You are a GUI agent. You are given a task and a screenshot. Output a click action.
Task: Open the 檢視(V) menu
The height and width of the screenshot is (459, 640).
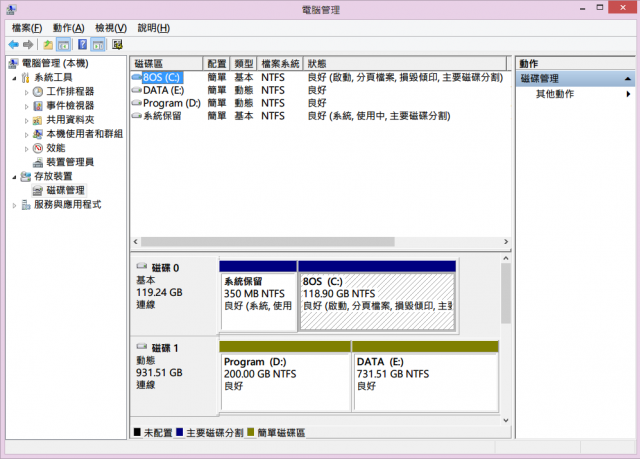[x=111, y=28]
